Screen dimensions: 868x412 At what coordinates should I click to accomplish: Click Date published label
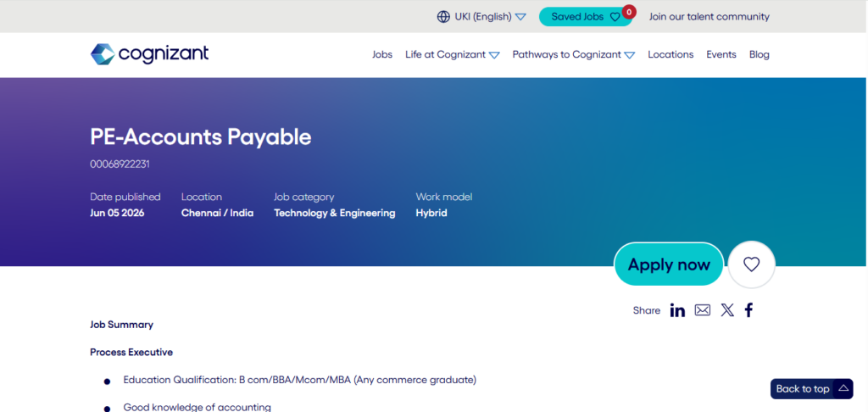pos(125,198)
